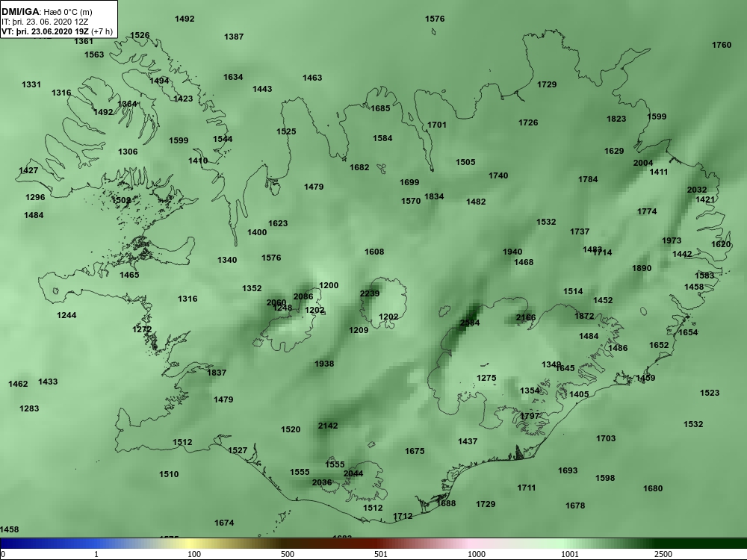The height and width of the screenshot is (560, 747).
Task: Pick the number 1784 on the map
Action: (x=589, y=179)
